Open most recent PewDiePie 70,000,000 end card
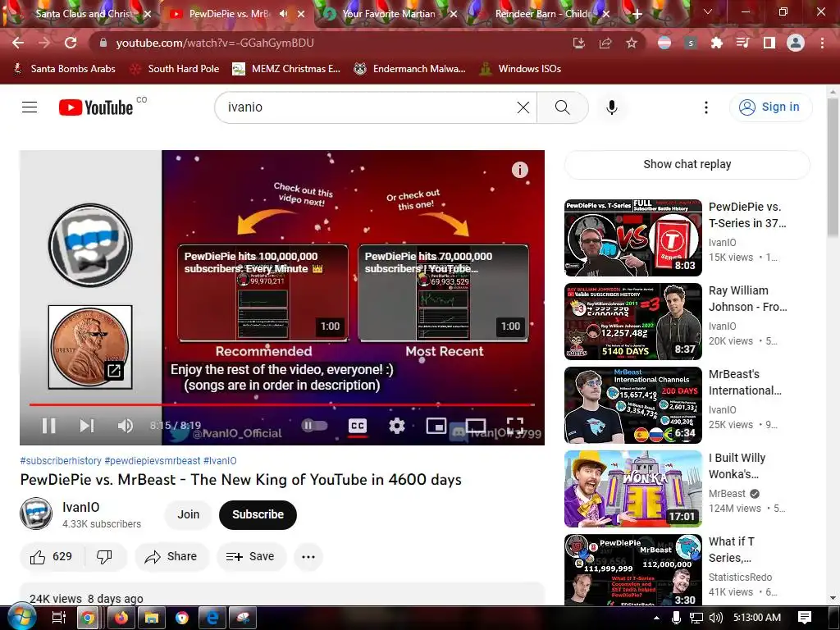 click(x=444, y=293)
